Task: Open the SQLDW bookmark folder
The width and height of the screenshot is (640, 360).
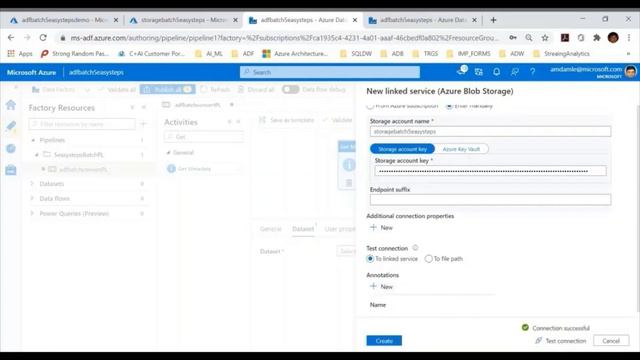Action: click(356, 53)
